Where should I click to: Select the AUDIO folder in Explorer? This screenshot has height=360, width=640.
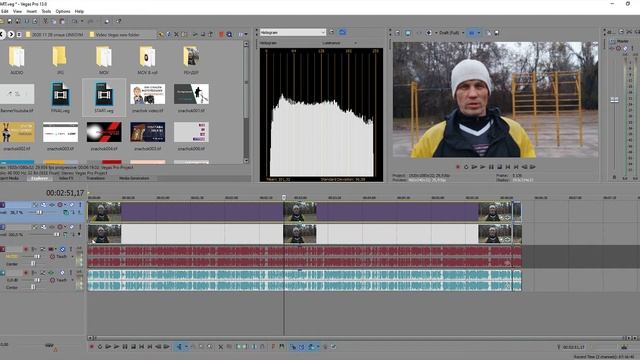[x=17, y=60]
